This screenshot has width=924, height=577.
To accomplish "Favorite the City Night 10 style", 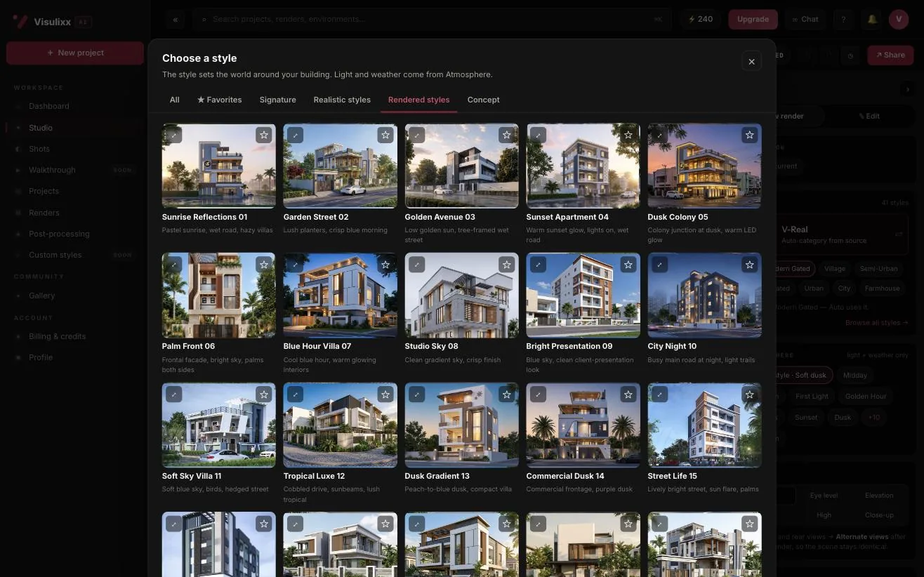I will click(x=750, y=265).
